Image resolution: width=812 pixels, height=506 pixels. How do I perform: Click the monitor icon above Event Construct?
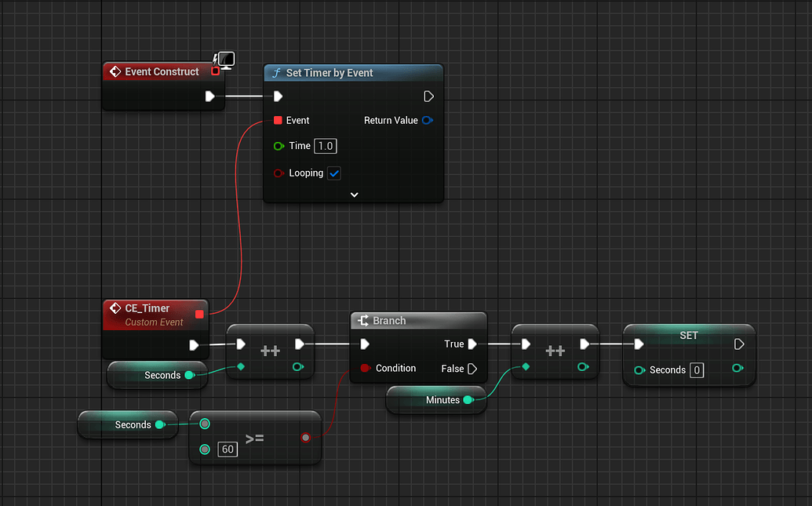(x=226, y=60)
